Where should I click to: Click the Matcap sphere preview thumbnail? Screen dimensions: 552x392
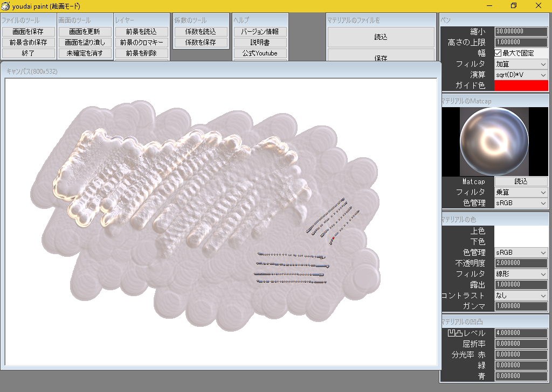pos(494,141)
